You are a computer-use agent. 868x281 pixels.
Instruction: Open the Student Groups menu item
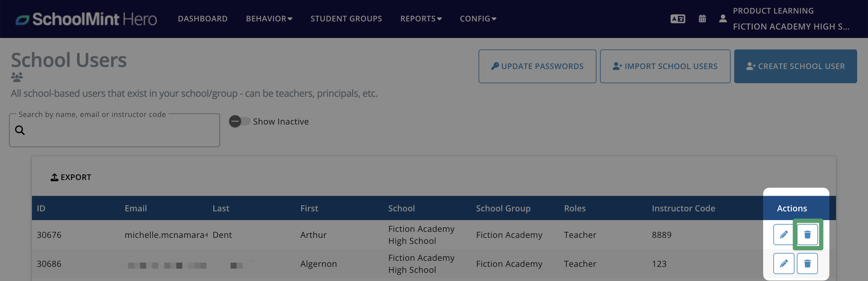(346, 19)
